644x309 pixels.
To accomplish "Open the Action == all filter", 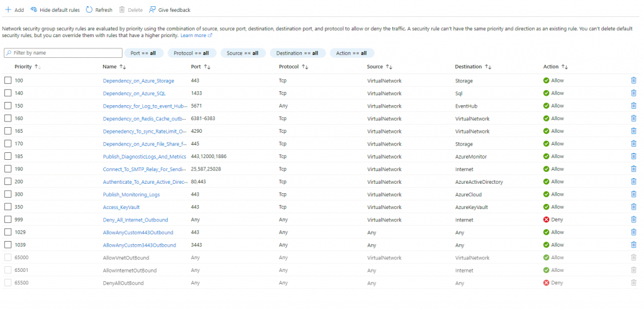I will (352, 53).
